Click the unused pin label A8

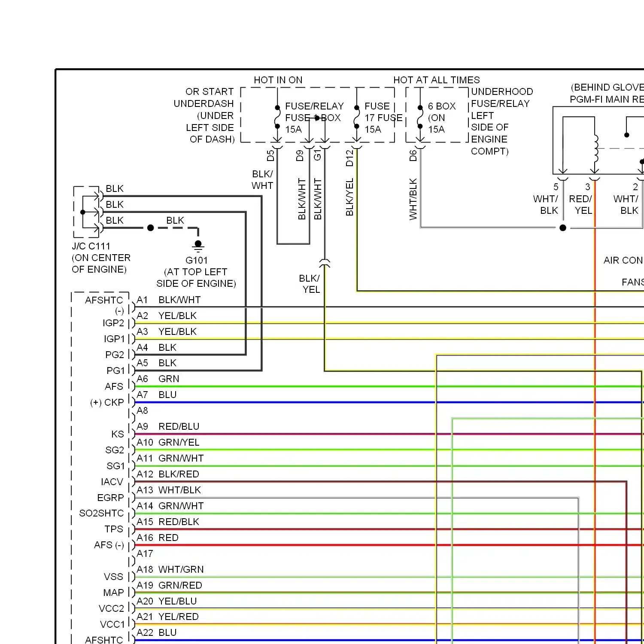pos(142,410)
